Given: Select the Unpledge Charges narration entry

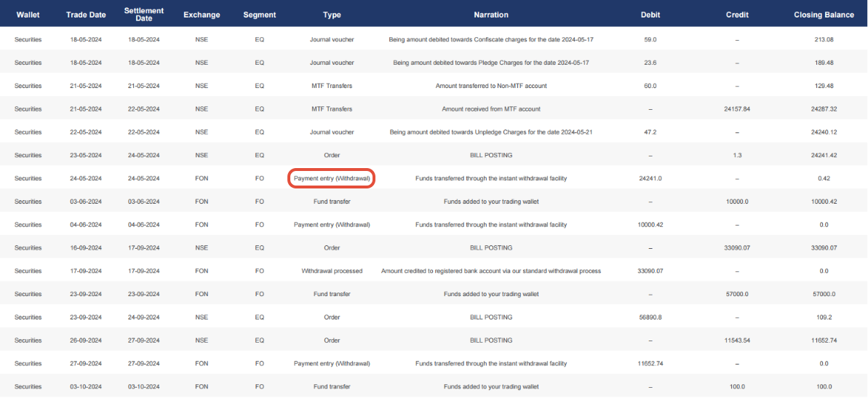Looking at the screenshot, I should click(x=491, y=132).
